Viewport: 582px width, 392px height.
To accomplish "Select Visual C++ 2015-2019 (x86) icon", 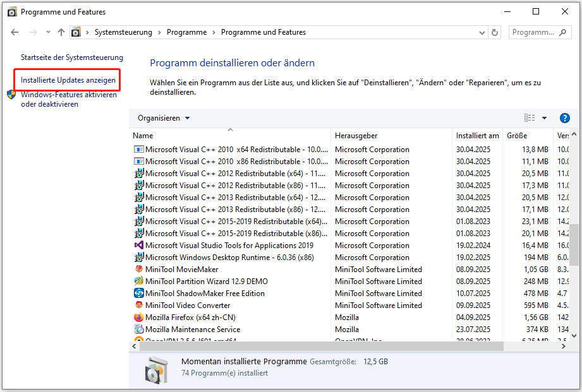I will 139,234.
